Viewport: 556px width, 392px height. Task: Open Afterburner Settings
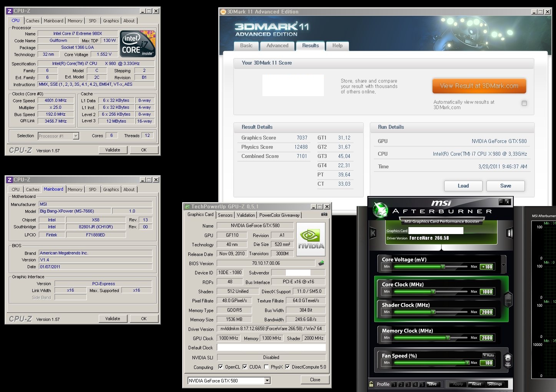click(495, 384)
